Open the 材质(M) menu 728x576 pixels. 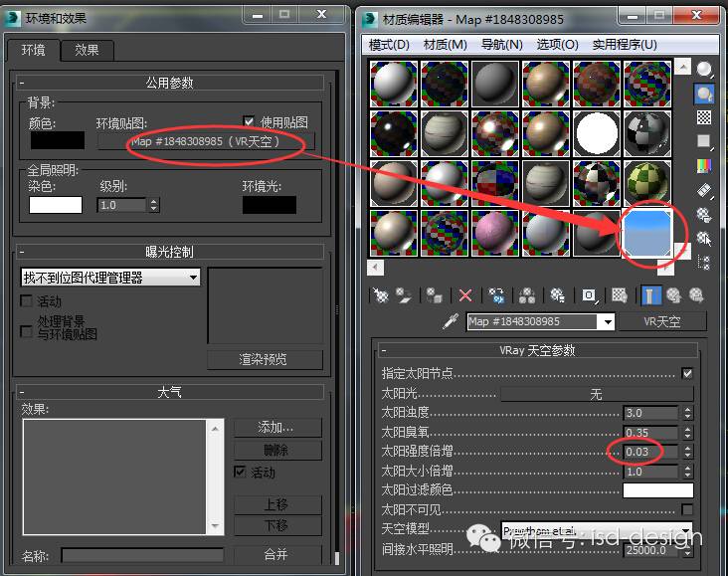(x=445, y=45)
